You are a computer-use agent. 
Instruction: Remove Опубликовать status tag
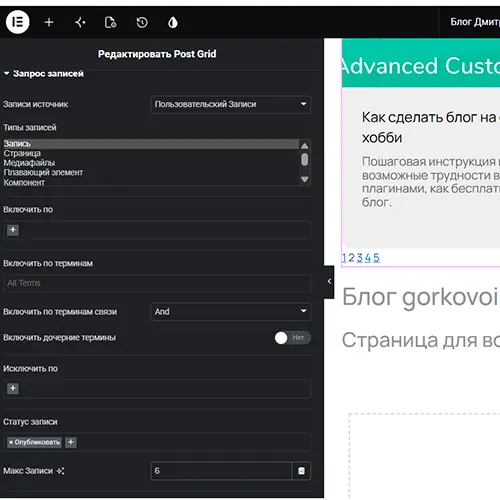(x=11, y=442)
